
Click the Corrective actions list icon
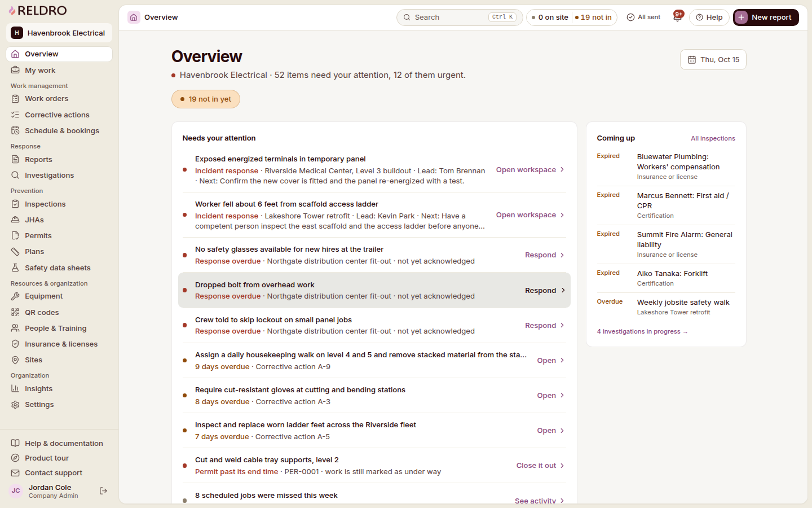(15, 115)
